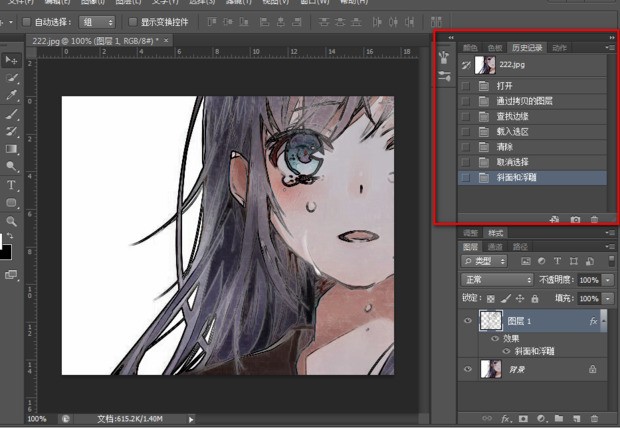
Task: Click the camera icon to create a history snapshot
Action: (575, 219)
